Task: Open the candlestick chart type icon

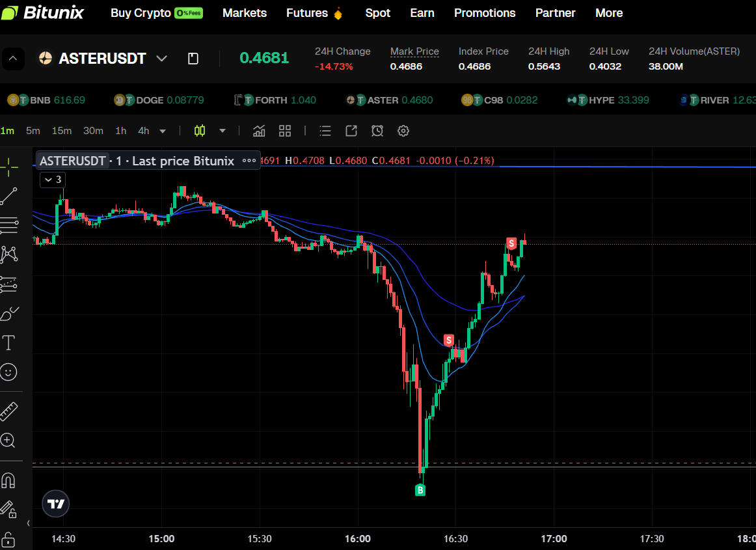Action: click(x=200, y=131)
